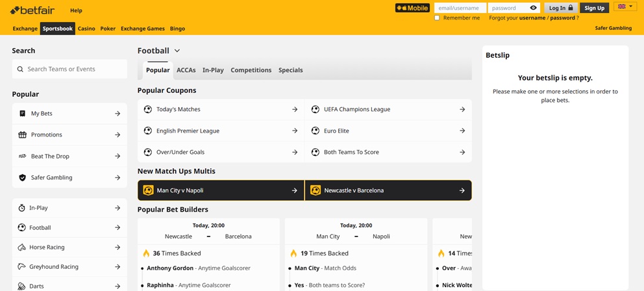Open the My Bets receipt icon
Screen dimensions: 644x291
[x=22, y=114]
